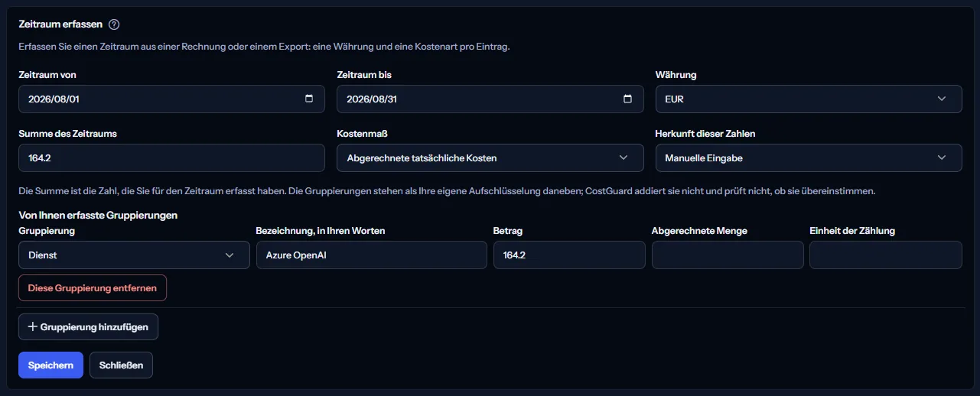Open help icon next to Zeitraum erfassen
This screenshot has width=980, height=396.
114,24
